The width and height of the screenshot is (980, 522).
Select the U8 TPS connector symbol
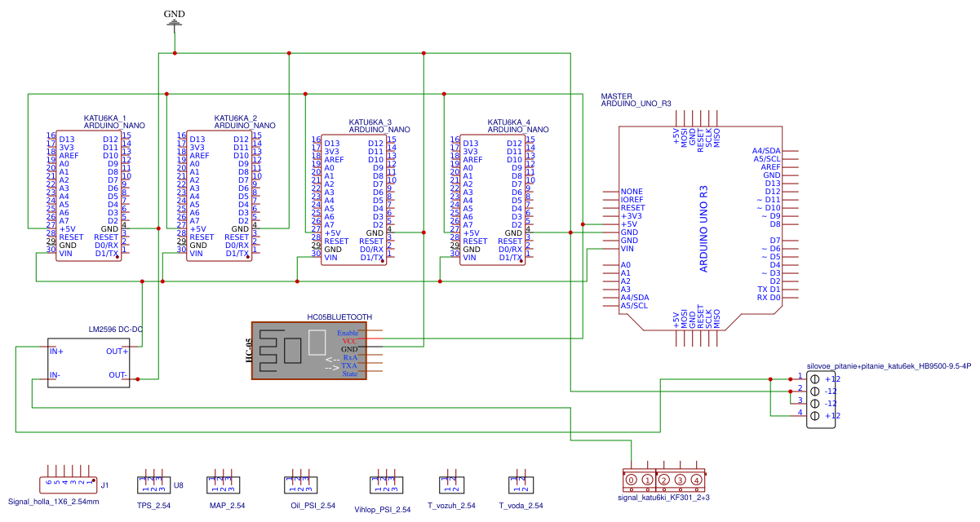pos(154,482)
